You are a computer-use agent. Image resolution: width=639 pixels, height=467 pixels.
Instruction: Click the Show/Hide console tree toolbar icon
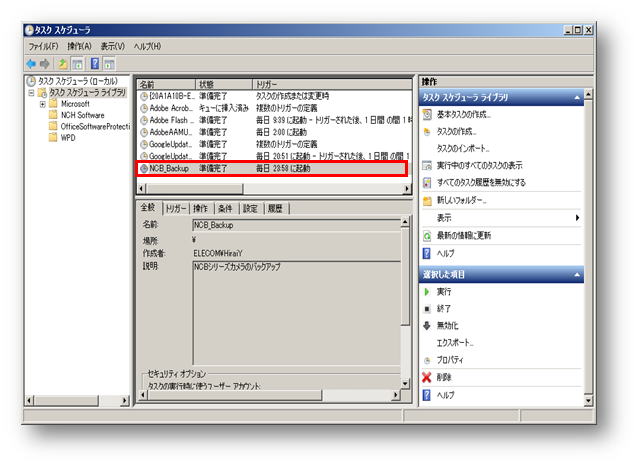coord(77,64)
